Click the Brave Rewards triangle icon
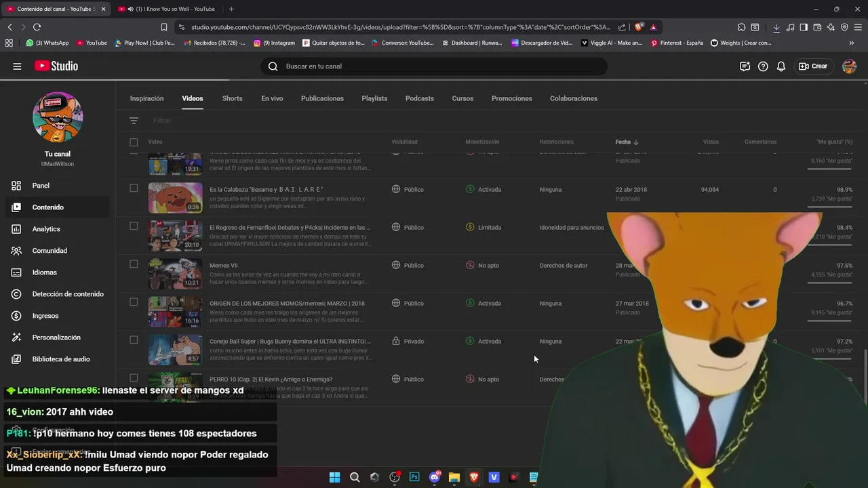Viewport: 868px width, 488px height. pos(653,27)
